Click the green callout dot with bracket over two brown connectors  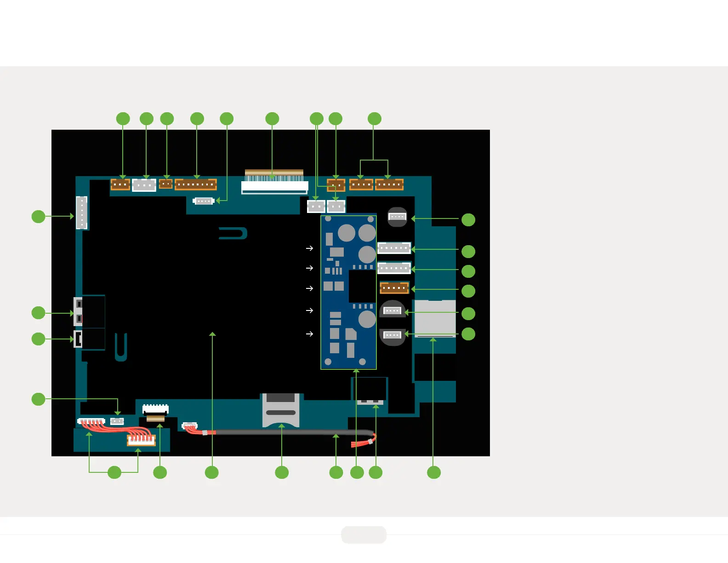click(375, 119)
